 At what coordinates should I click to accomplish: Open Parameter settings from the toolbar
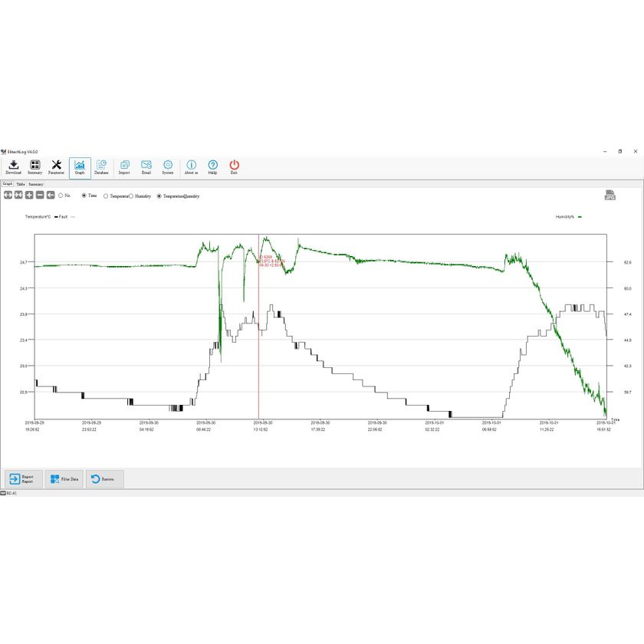[x=56, y=167]
